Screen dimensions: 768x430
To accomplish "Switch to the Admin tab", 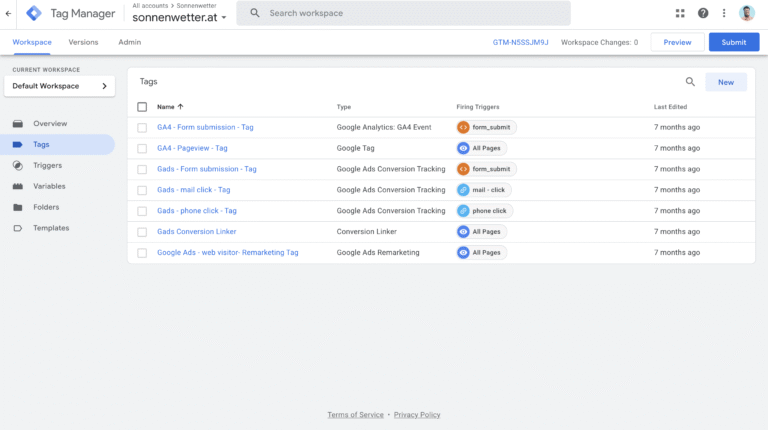I will 129,42.
